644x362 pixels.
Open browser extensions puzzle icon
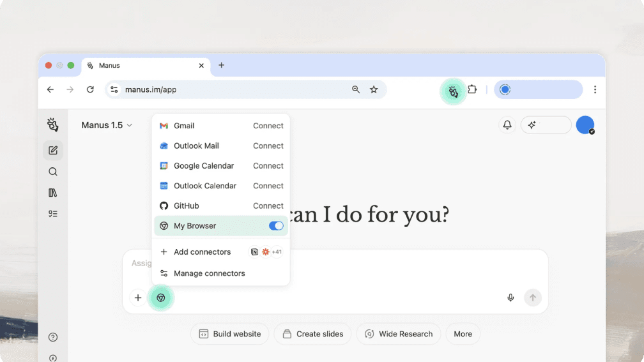(x=472, y=90)
